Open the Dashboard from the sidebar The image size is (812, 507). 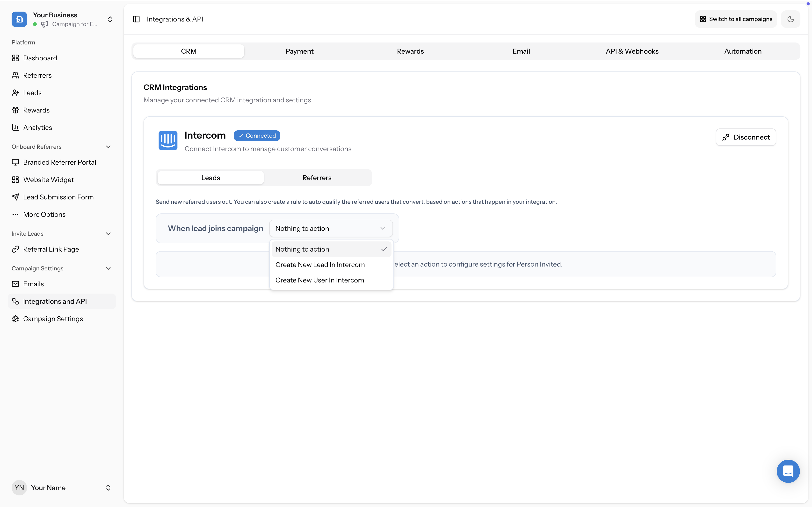coord(40,58)
